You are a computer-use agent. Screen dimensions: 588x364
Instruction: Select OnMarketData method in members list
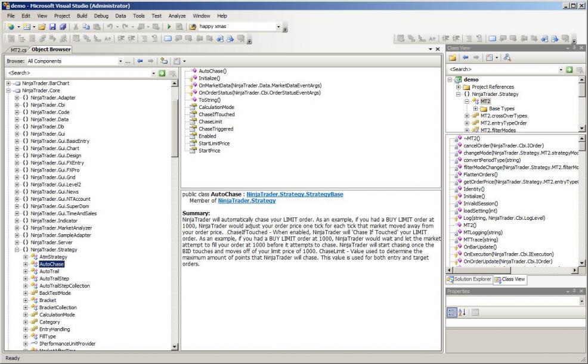(260, 86)
